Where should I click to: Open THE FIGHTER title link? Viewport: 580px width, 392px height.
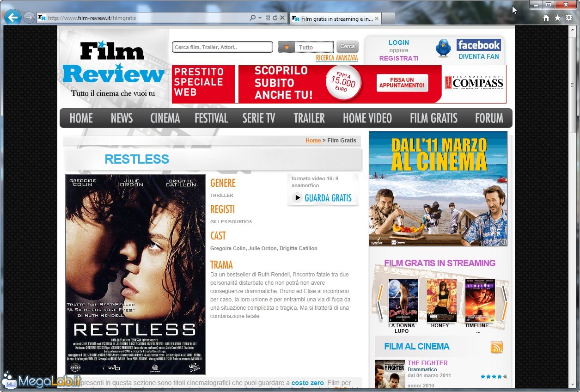point(427,363)
